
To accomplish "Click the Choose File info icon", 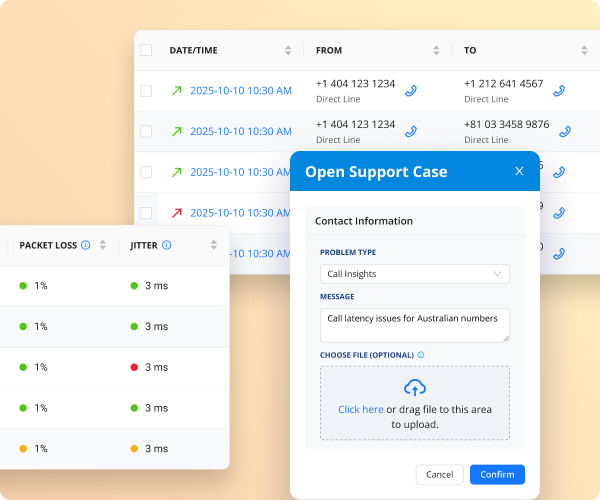I will point(421,355).
